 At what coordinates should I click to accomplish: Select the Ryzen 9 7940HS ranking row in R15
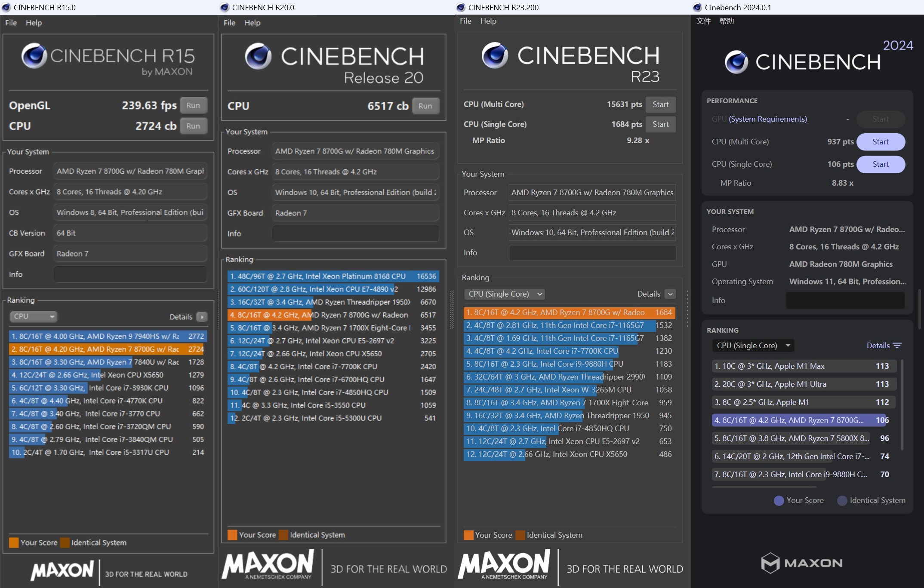point(108,336)
